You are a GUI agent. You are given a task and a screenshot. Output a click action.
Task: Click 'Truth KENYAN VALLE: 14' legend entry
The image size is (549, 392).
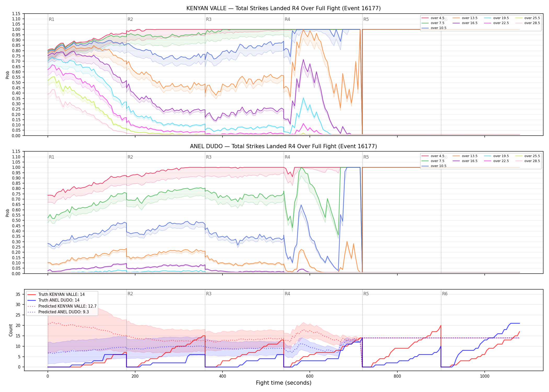point(56,295)
